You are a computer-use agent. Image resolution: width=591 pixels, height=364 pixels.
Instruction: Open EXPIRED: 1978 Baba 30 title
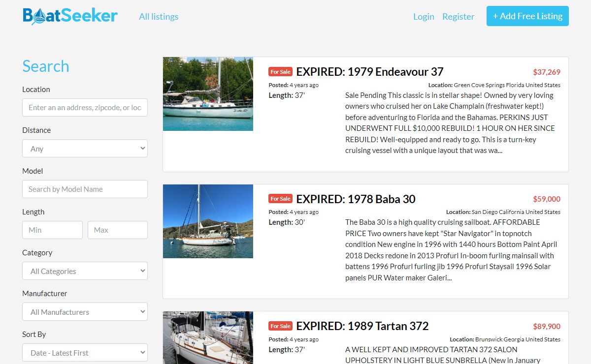pos(356,199)
